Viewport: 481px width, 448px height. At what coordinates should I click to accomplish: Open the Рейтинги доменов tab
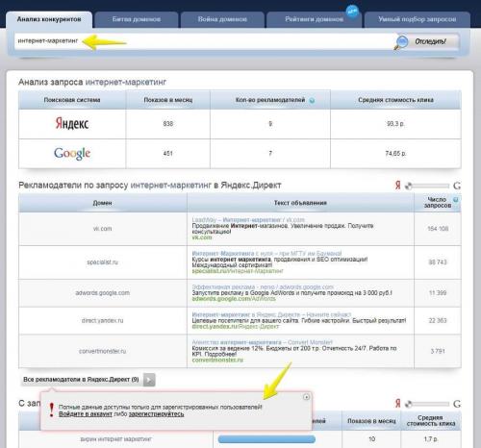pyautogui.click(x=314, y=19)
